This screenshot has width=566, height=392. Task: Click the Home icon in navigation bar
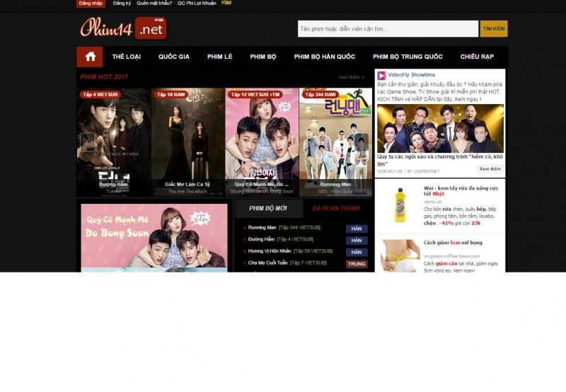point(90,57)
